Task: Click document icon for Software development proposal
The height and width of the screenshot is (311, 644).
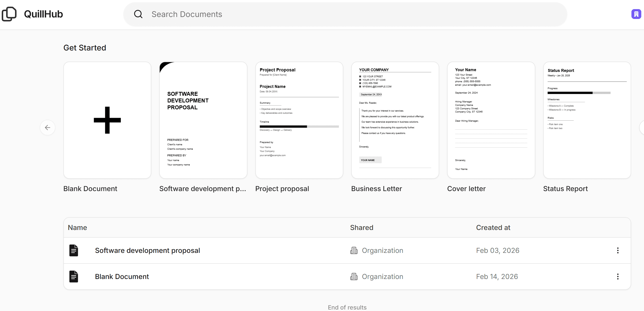Action: (74, 250)
